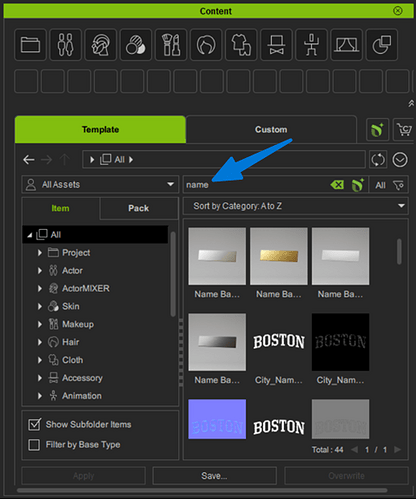The height and width of the screenshot is (500, 416).
Task: Select the Makeup category icon
Action: (171, 45)
